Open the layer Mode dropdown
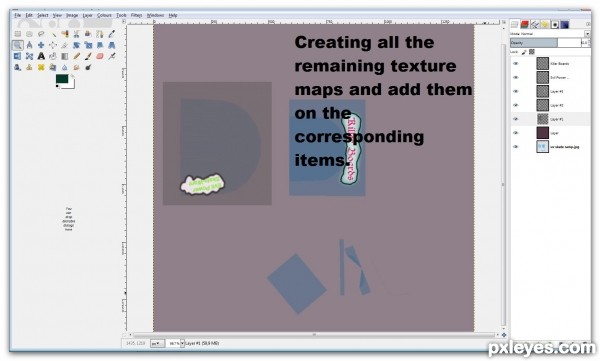 point(550,34)
